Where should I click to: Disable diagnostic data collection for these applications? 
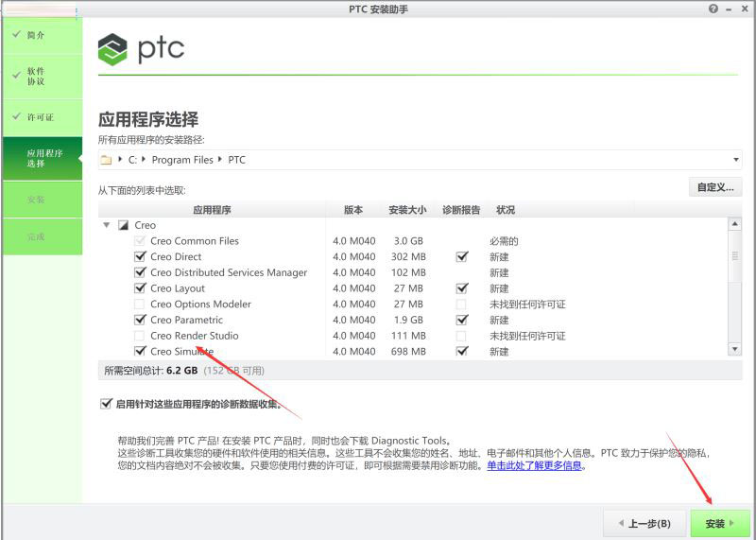[106, 404]
